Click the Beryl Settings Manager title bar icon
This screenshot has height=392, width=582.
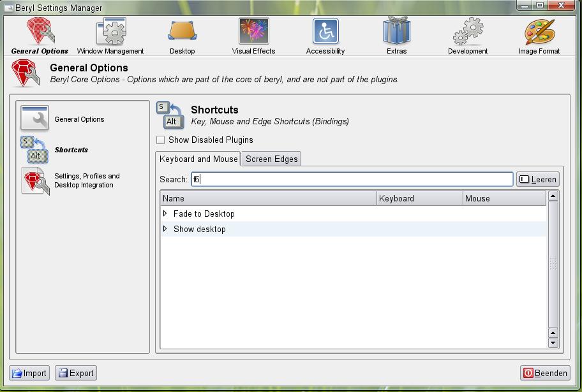[x=8, y=8]
